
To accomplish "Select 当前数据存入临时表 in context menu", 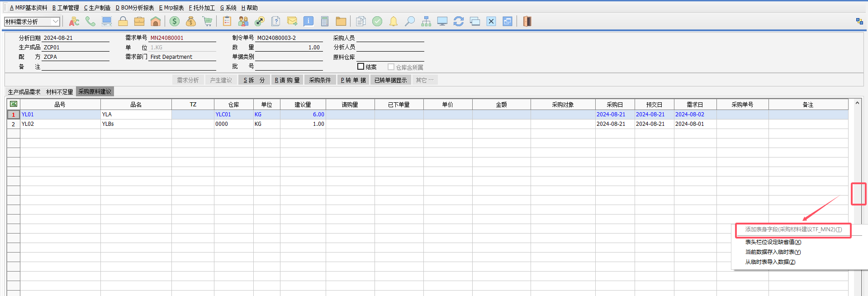I will click(773, 252).
